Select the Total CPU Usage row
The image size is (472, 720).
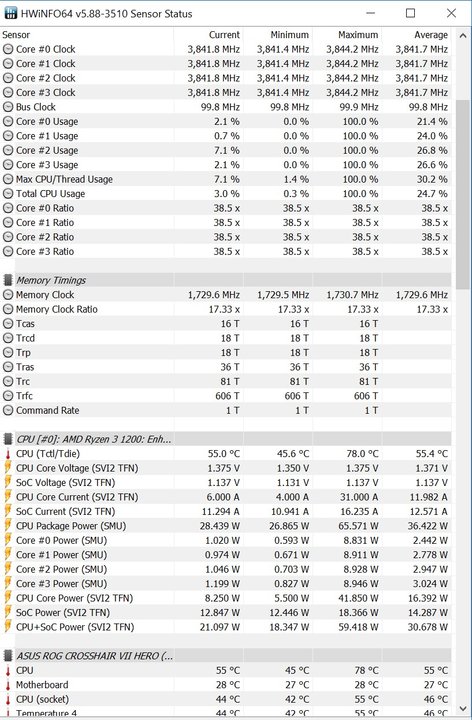tap(225, 194)
